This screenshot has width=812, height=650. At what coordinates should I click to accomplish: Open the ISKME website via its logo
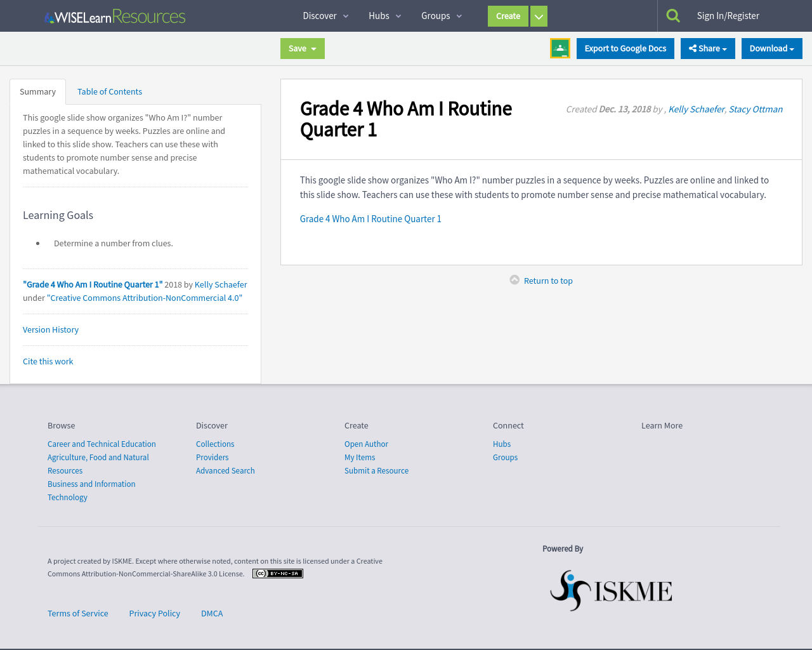click(x=610, y=590)
